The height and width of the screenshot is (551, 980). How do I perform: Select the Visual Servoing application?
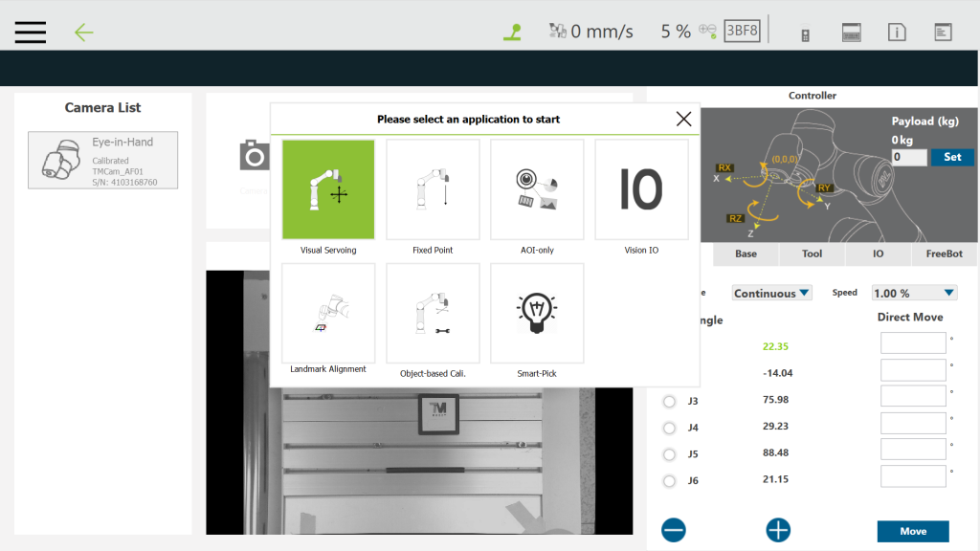coord(328,189)
